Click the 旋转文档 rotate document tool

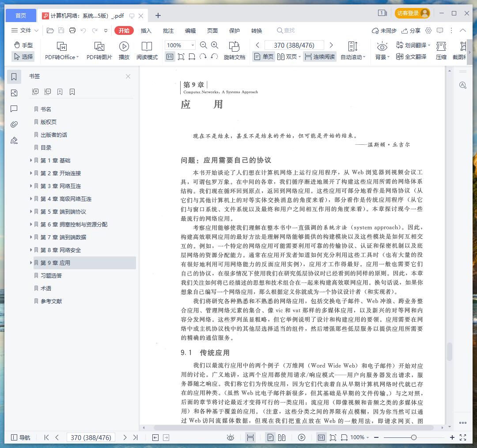click(234, 50)
